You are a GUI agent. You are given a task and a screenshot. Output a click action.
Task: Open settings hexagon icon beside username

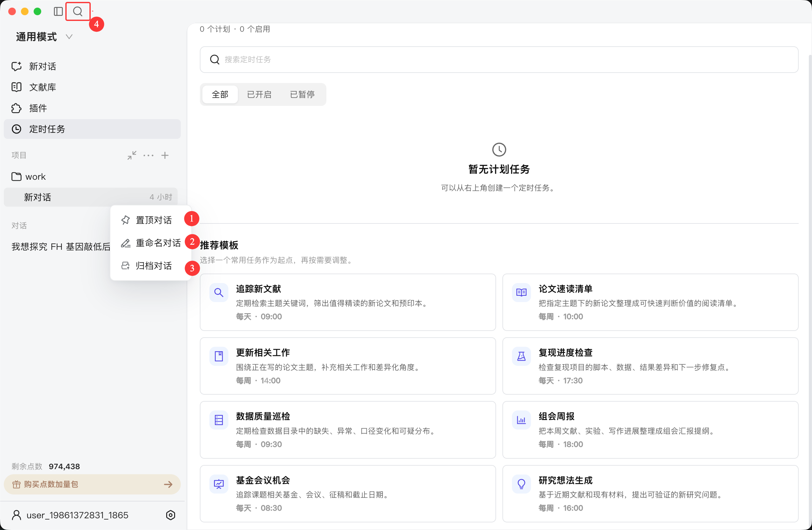171,515
